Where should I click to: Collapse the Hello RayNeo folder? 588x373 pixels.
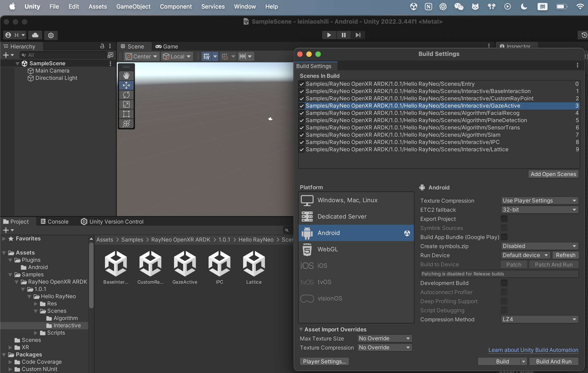tap(29, 297)
